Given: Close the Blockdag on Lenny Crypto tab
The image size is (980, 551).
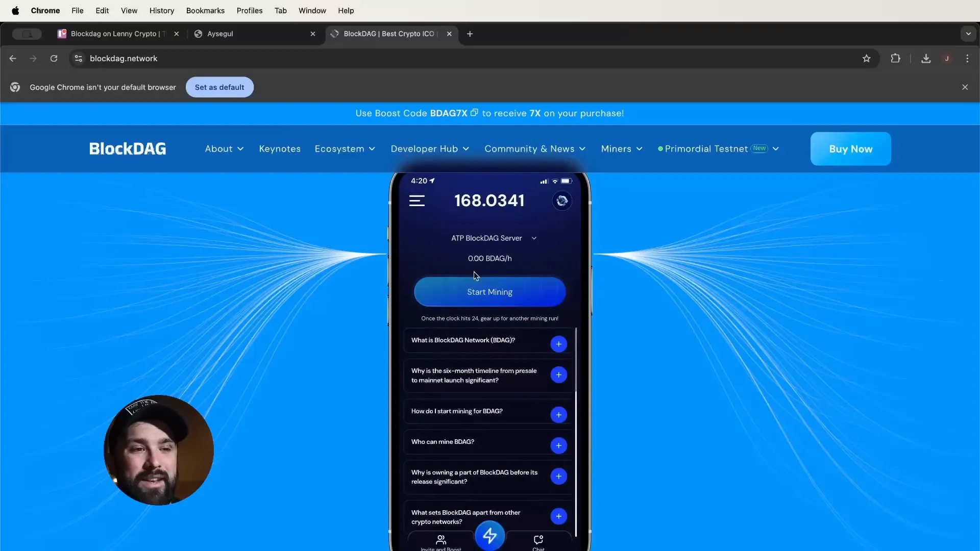Looking at the screenshot, I should click(177, 34).
